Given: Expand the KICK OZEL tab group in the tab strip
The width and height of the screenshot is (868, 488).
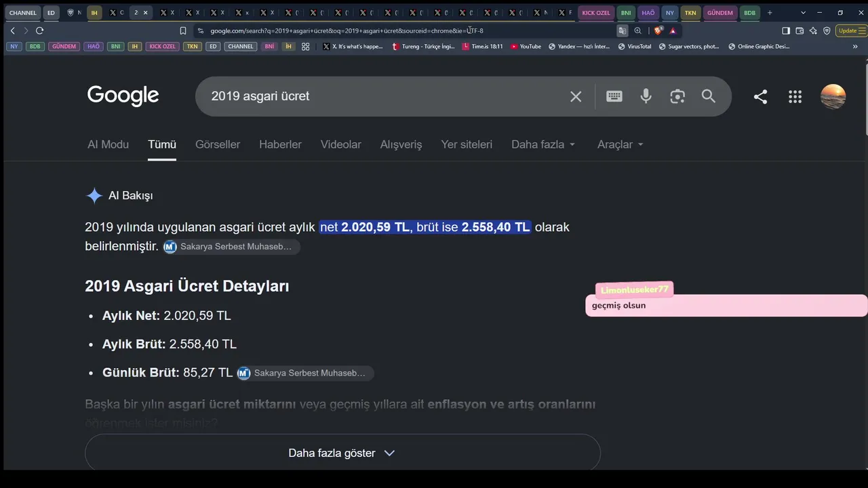Looking at the screenshot, I should (596, 13).
